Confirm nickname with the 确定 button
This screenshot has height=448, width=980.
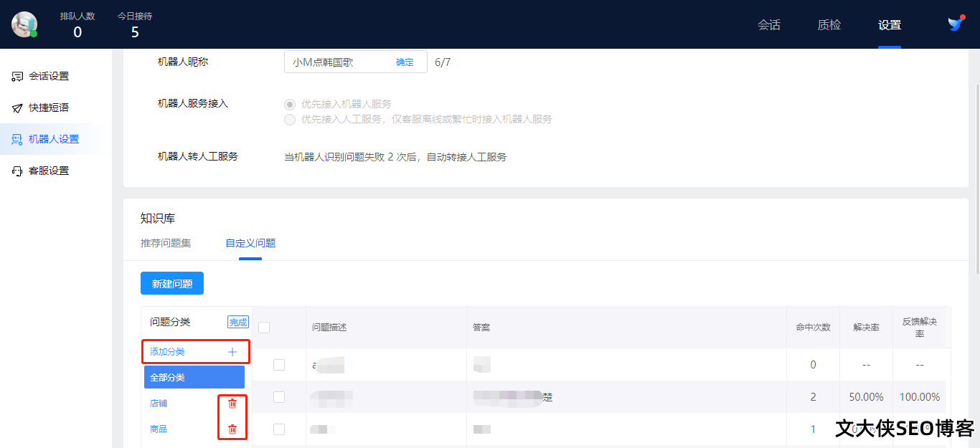404,62
